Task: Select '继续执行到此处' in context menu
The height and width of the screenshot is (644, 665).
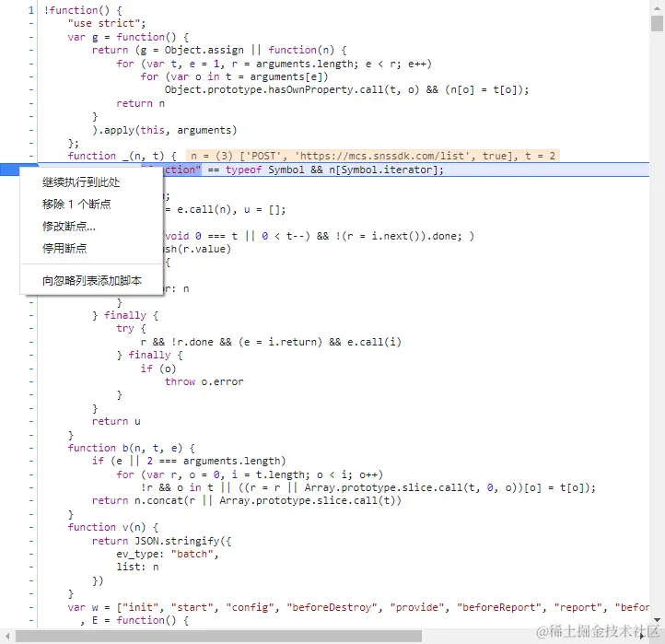Action: click(81, 182)
